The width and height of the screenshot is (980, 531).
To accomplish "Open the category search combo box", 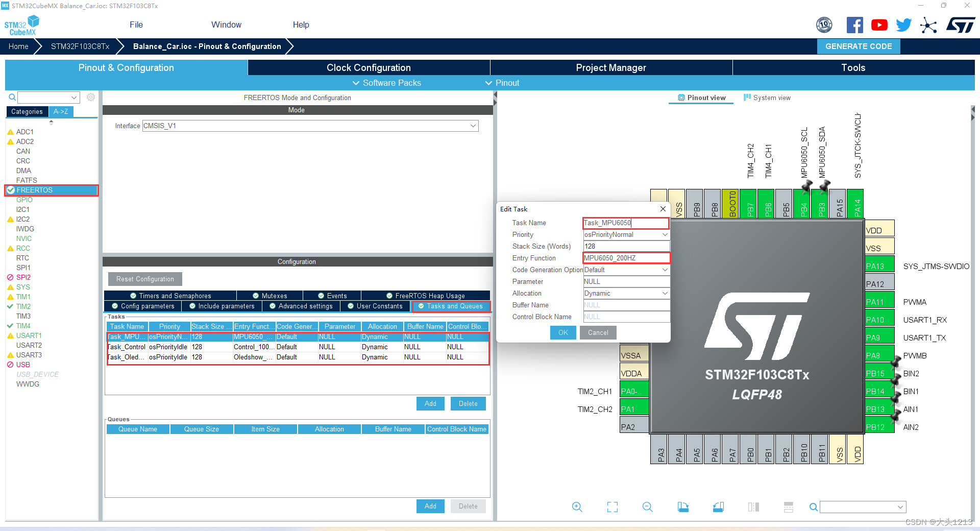I will [48, 97].
